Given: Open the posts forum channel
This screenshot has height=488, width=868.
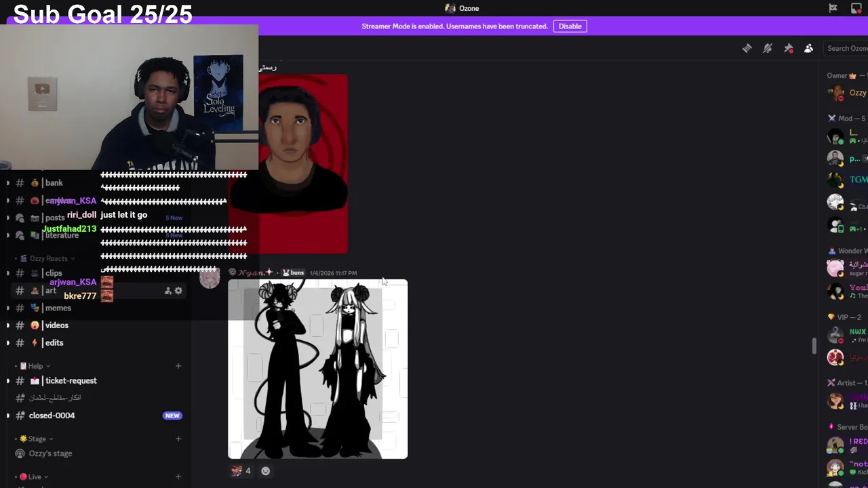Looking at the screenshot, I should 55,218.
